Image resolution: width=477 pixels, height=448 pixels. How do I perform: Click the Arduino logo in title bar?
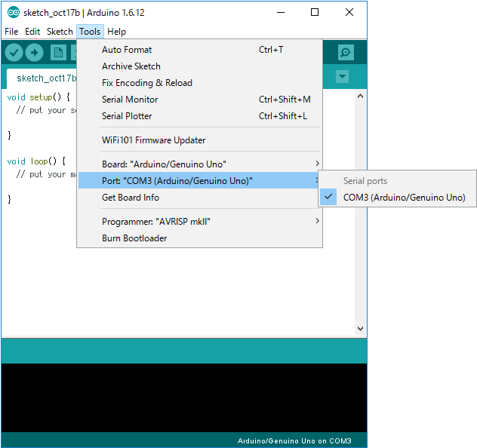pos(14,13)
